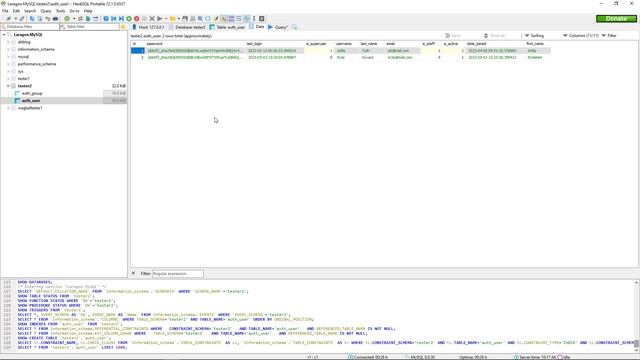This screenshot has width=640, height=360.
Task: Collapse the tester2 database node
Action: [x=8, y=86]
